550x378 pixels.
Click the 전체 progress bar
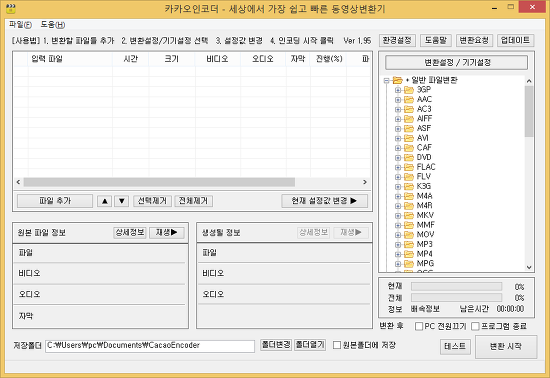(x=456, y=298)
